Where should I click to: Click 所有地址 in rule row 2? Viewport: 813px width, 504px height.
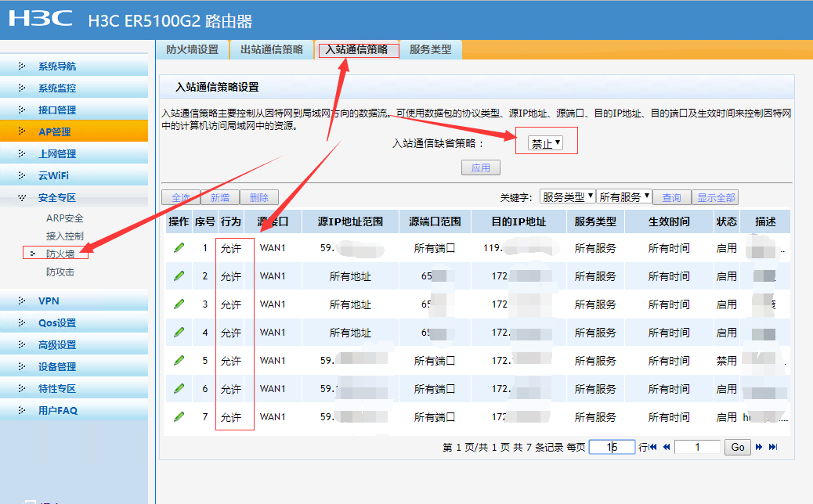click(350, 276)
